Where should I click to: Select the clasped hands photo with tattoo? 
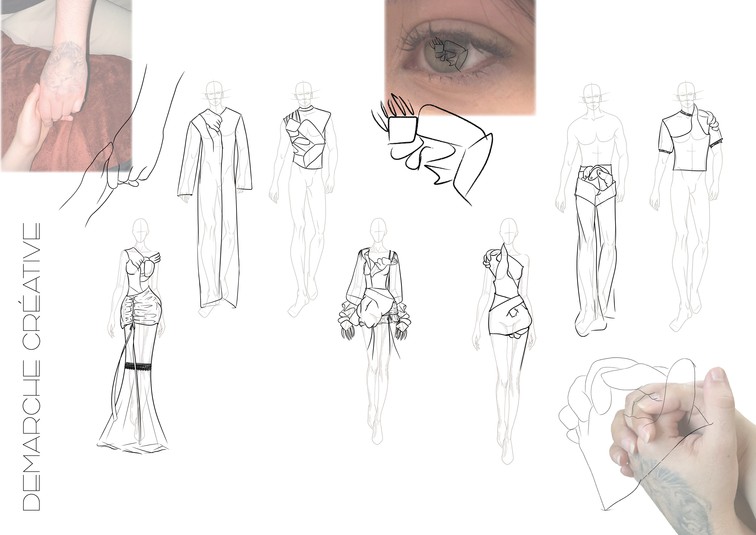click(683, 451)
